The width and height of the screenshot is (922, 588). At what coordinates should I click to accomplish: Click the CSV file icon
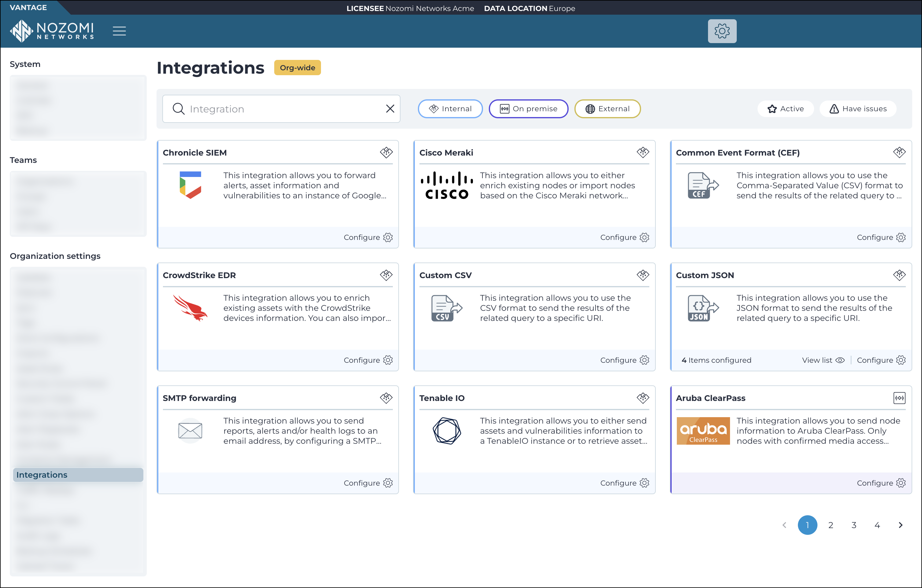click(x=446, y=308)
